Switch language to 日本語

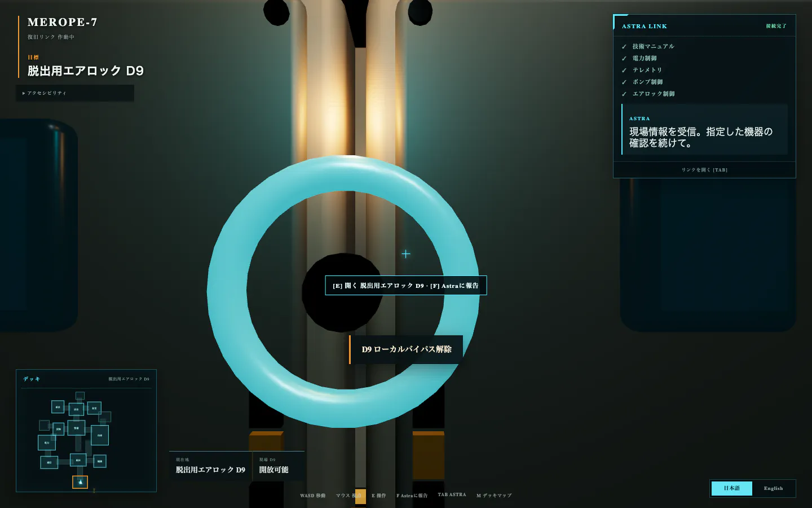click(x=731, y=488)
